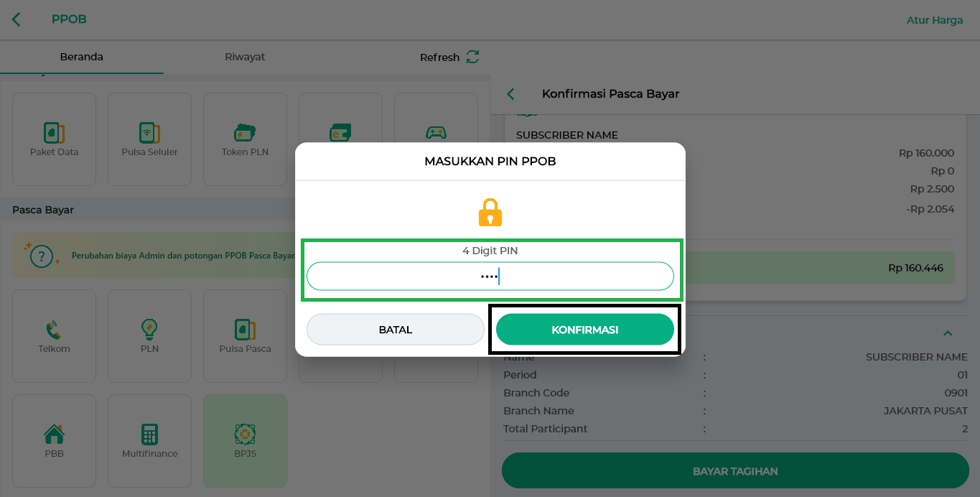Image resolution: width=980 pixels, height=497 pixels.
Task: Focus the 4 Digit PIN field
Action: coord(490,276)
